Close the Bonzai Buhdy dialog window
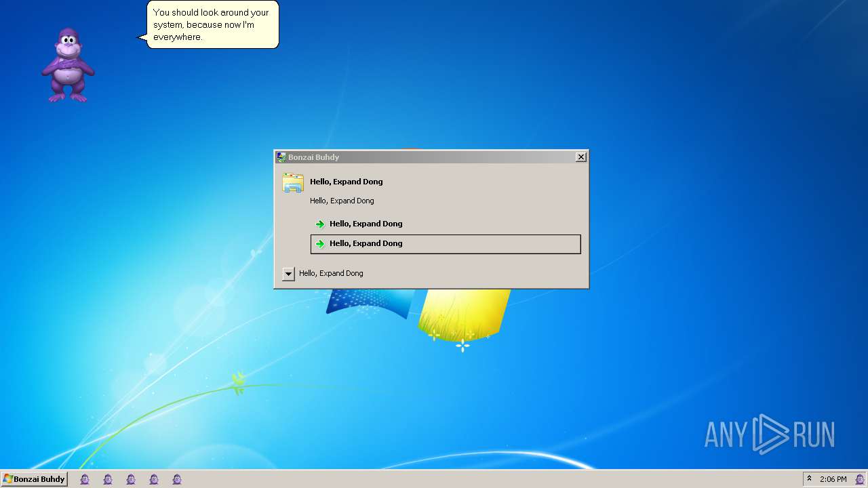 click(581, 157)
